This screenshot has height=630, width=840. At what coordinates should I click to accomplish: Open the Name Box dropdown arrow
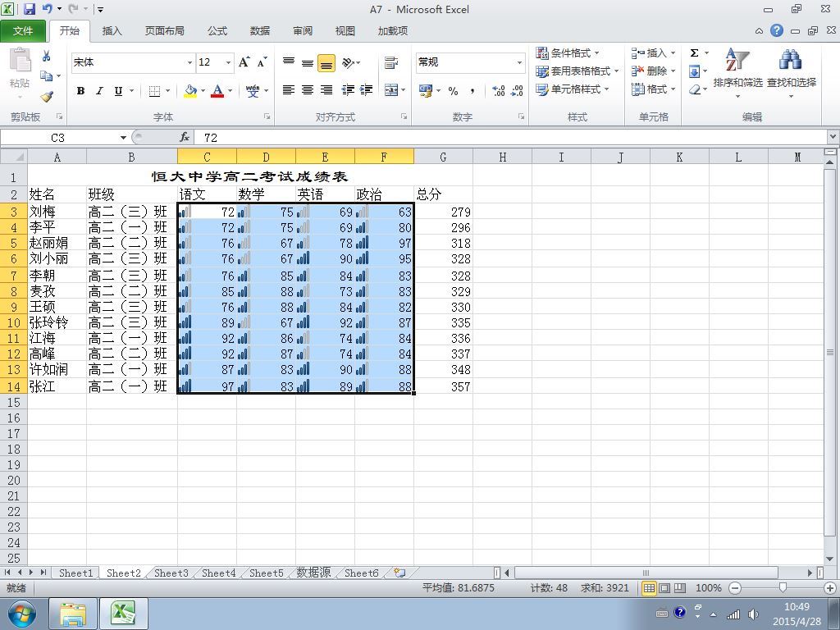(123, 138)
